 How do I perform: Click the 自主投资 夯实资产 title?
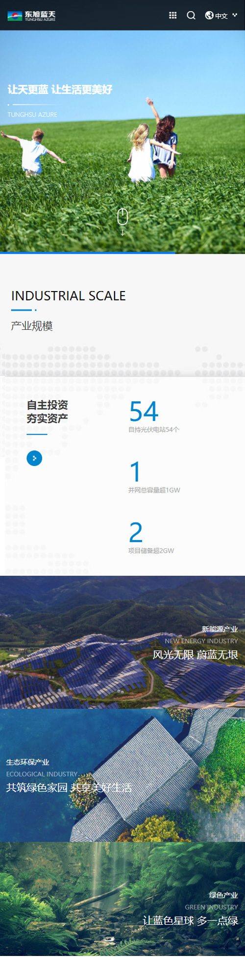pos(47,412)
